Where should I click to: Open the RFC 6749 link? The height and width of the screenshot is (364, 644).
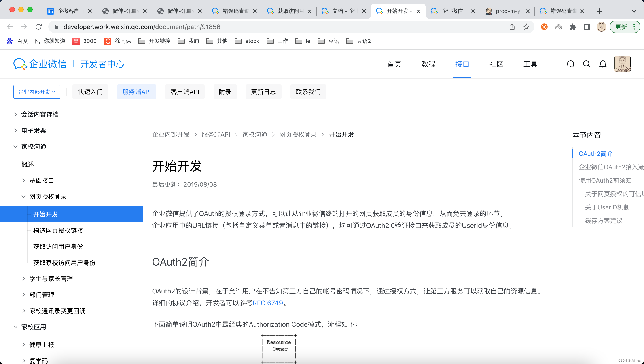[268, 303]
